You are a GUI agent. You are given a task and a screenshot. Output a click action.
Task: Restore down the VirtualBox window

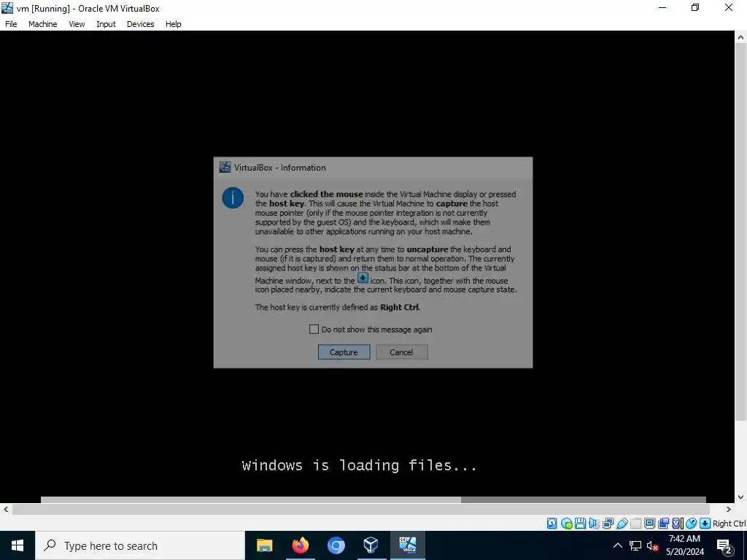695,7
